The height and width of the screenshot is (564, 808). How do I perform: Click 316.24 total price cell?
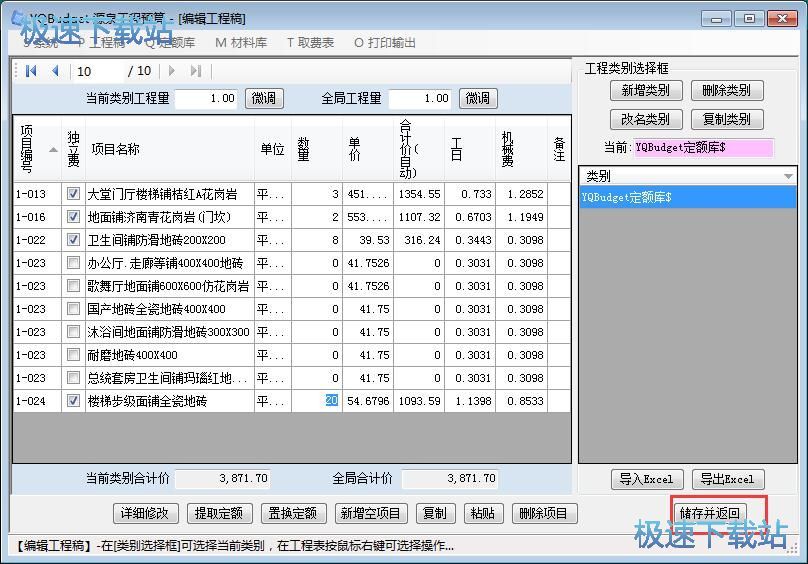(x=419, y=240)
